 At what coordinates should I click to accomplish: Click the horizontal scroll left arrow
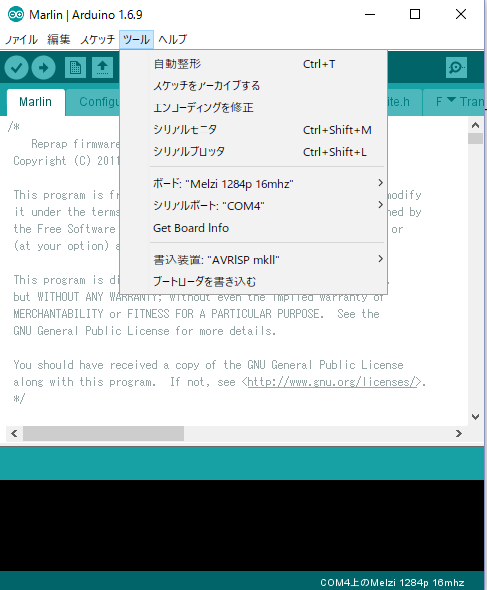(x=14, y=433)
